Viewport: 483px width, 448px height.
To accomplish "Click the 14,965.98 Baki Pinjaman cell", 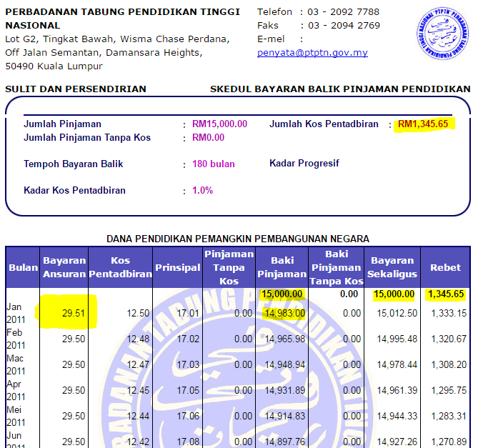I will (x=285, y=339).
